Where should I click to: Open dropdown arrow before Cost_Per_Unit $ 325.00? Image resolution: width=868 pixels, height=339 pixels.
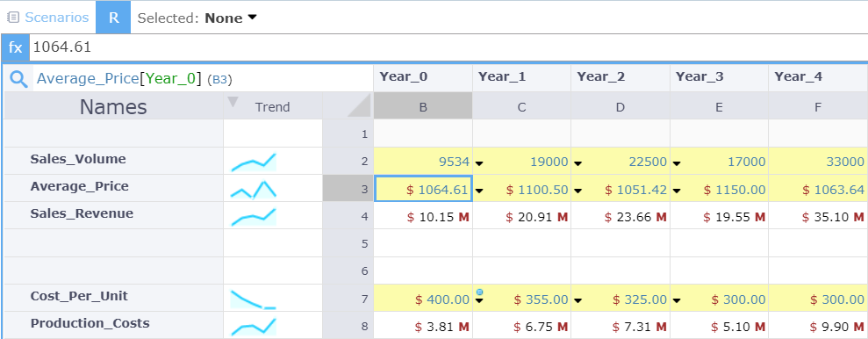[577, 300]
